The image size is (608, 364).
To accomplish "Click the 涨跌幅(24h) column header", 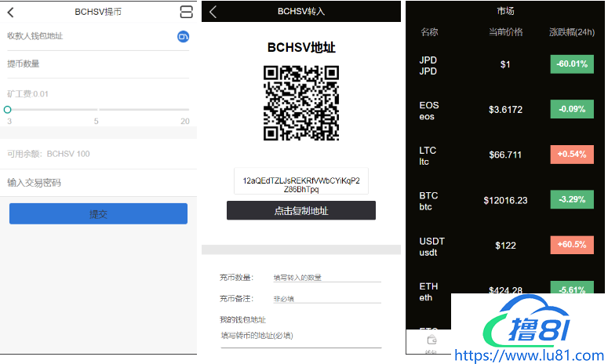I will pyautogui.click(x=572, y=32).
